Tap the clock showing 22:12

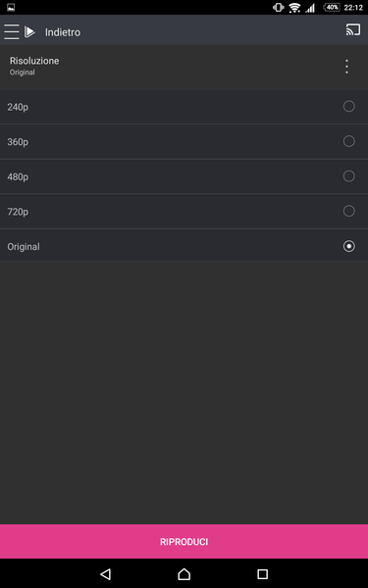353,8
